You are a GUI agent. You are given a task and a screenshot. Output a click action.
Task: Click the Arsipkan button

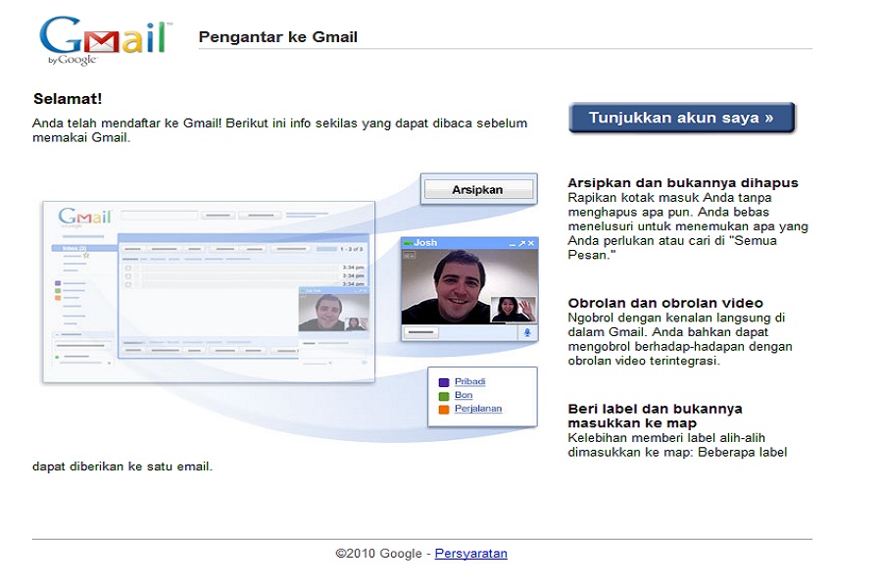tap(478, 189)
